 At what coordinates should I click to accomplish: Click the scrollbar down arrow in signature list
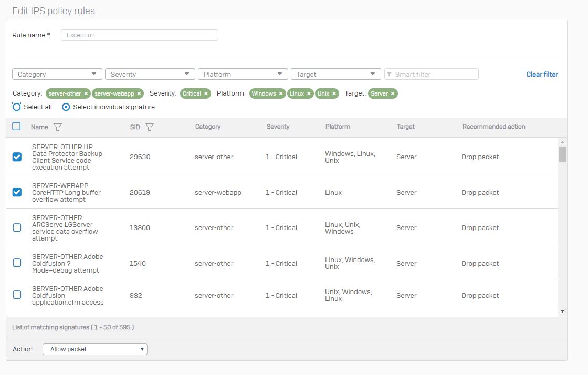(x=563, y=311)
